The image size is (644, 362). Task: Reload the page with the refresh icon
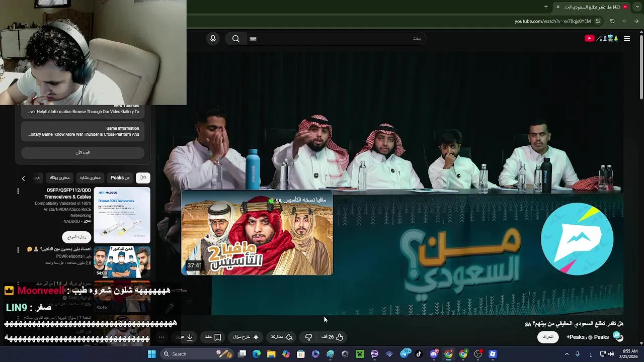(x=612, y=21)
